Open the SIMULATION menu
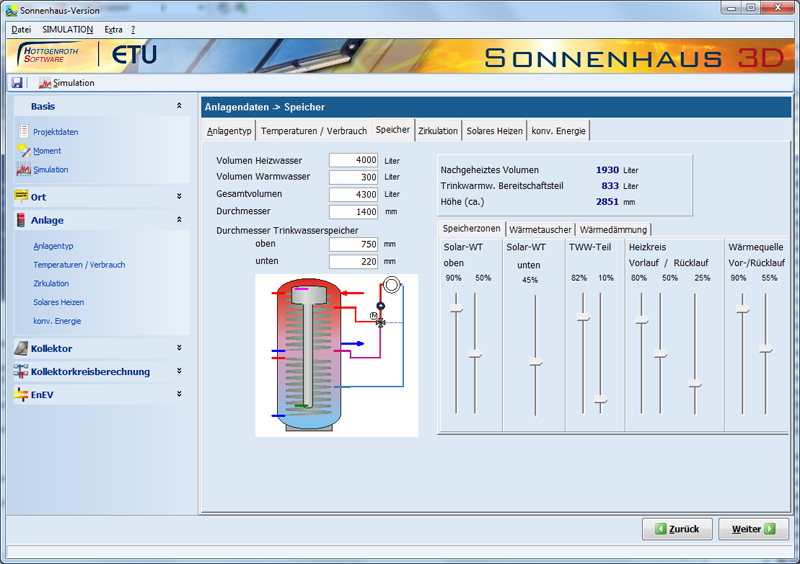 (x=67, y=30)
